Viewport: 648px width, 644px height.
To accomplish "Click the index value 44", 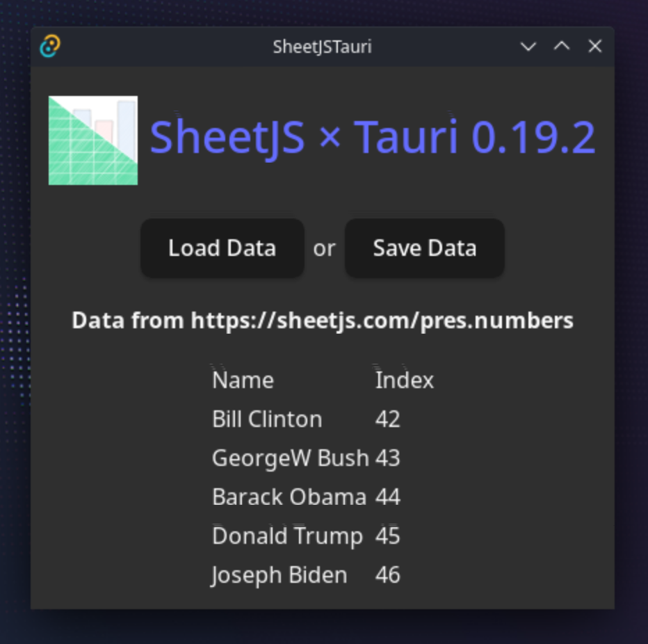I will point(387,497).
